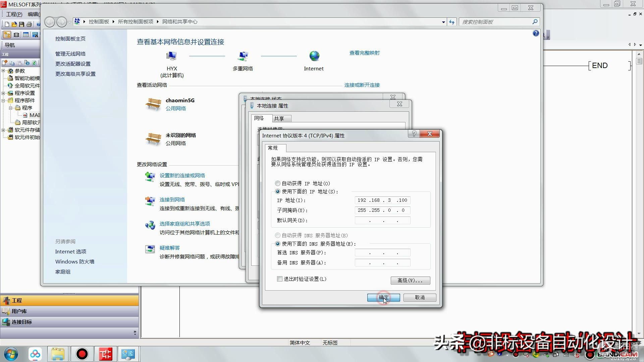Open the red screen recorder taskbar icon

82,354
